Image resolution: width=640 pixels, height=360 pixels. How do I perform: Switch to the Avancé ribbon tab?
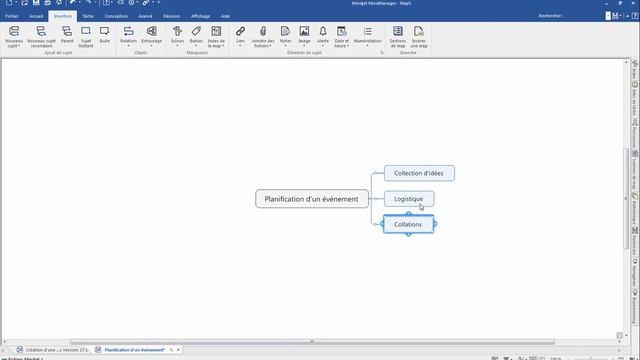[x=145, y=16]
